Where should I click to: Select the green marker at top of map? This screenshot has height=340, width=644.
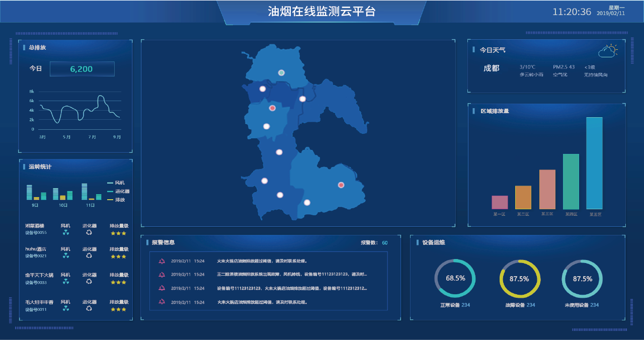(x=281, y=73)
